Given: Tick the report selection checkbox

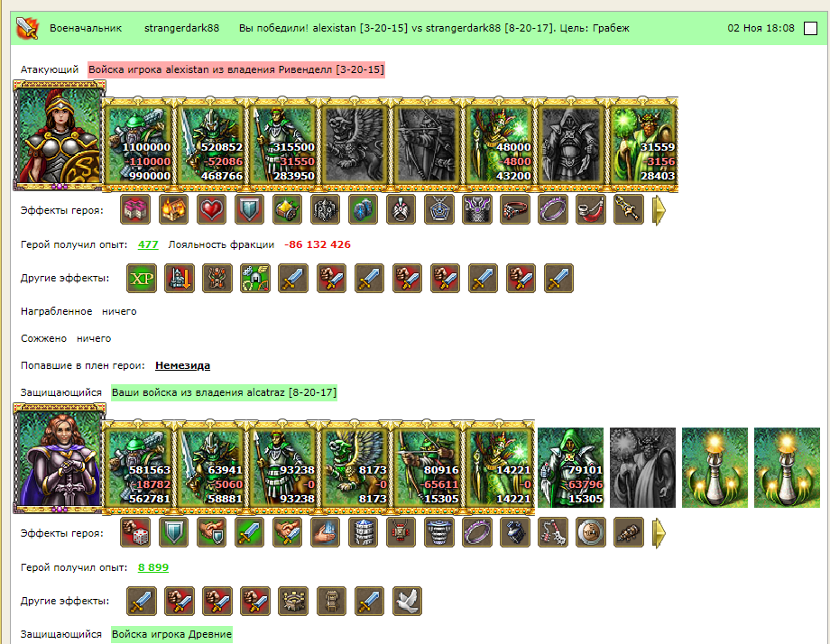Looking at the screenshot, I should (810, 29).
